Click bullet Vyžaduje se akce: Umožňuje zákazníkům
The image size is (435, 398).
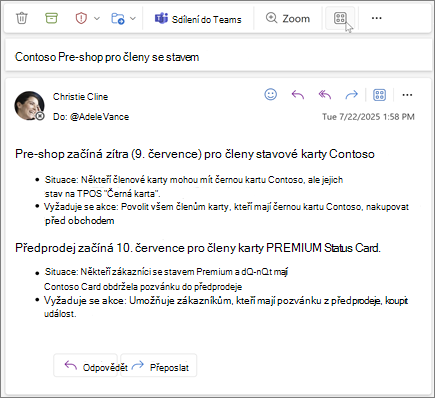tap(226, 307)
